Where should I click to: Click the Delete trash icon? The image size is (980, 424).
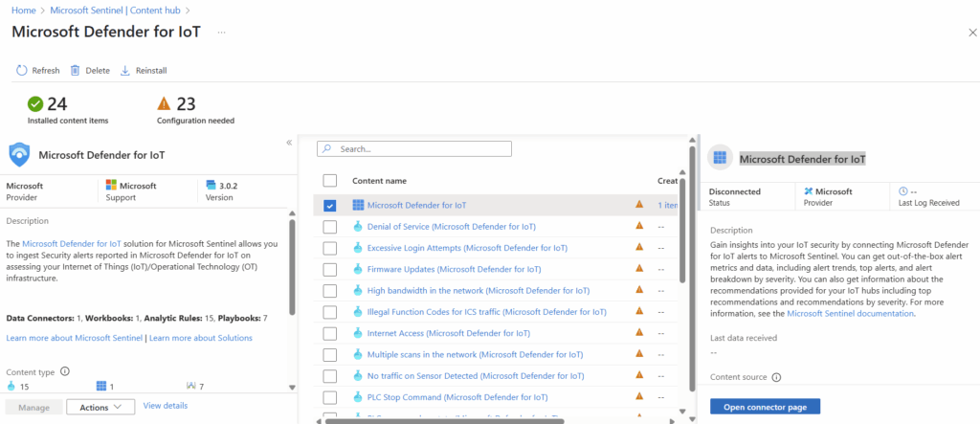(75, 71)
